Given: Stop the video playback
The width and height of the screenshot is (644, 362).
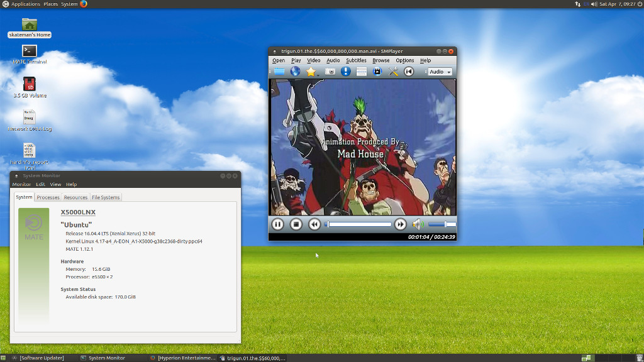Looking at the screenshot, I should [296, 224].
